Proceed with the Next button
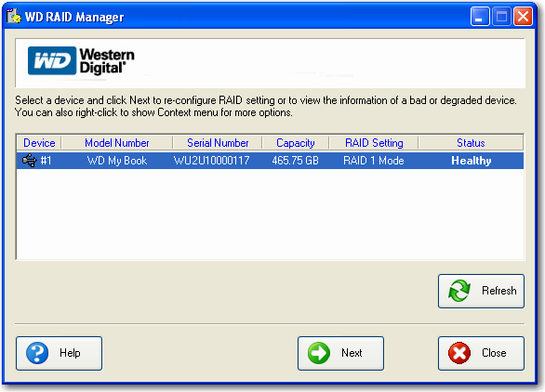Screen dimensions: 545x392 (340, 353)
